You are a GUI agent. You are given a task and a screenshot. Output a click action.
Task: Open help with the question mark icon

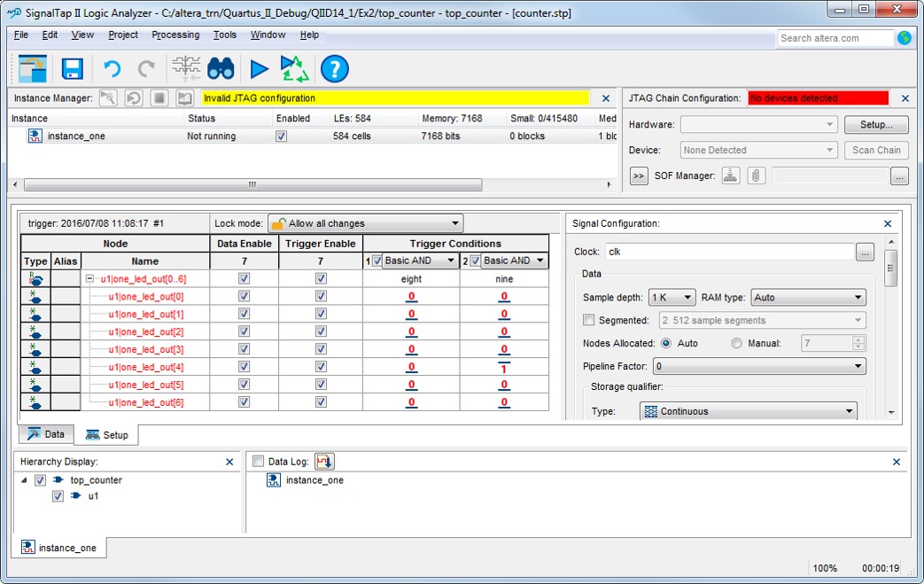click(x=334, y=69)
